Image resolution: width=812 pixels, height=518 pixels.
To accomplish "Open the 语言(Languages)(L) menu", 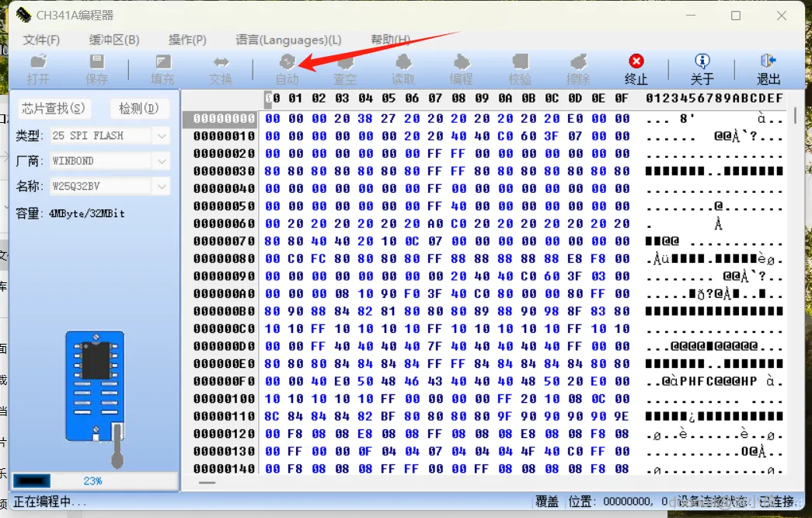I will pyautogui.click(x=288, y=40).
